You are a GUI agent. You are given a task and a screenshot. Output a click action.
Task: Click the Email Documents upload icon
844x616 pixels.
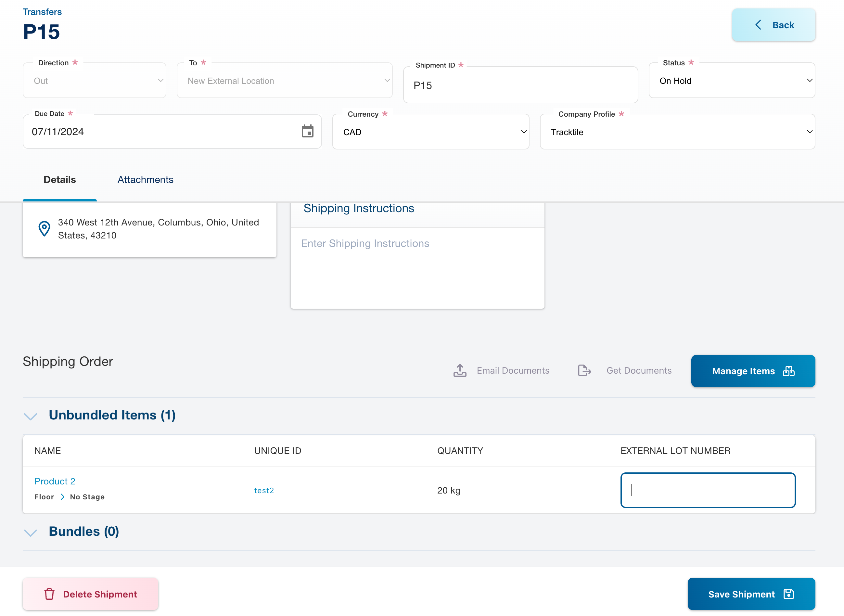click(x=460, y=371)
